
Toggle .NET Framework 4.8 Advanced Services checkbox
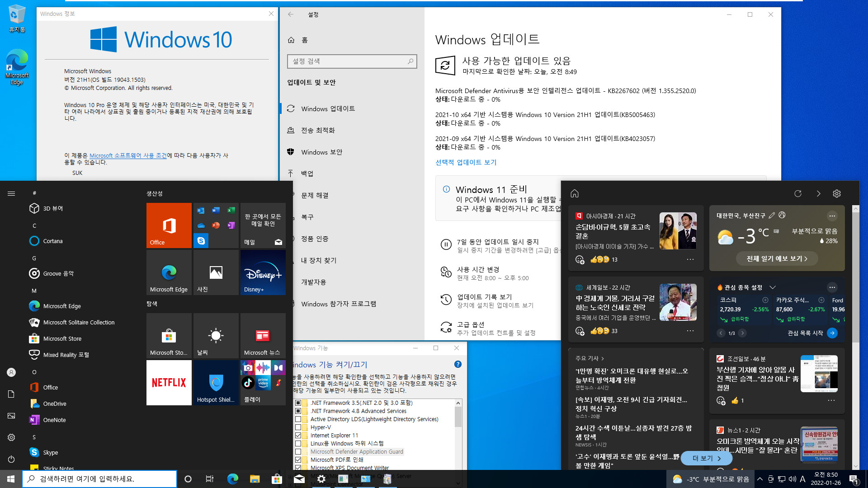(x=298, y=411)
